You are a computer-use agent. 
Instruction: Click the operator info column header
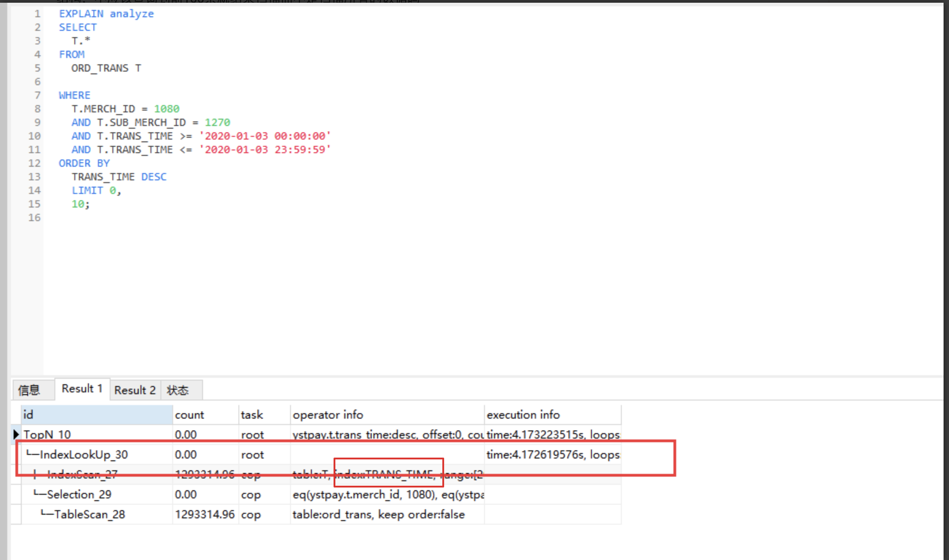click(x=328, y=415)
